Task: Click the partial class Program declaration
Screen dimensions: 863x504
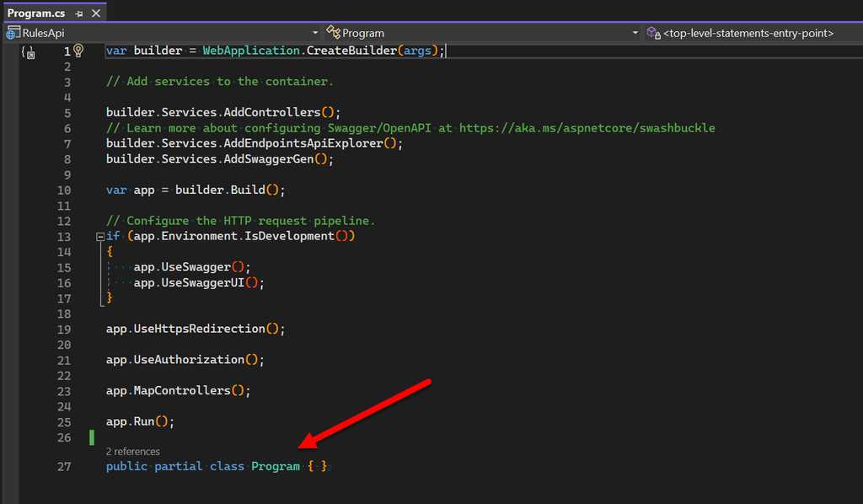Action: click(211, 465)
